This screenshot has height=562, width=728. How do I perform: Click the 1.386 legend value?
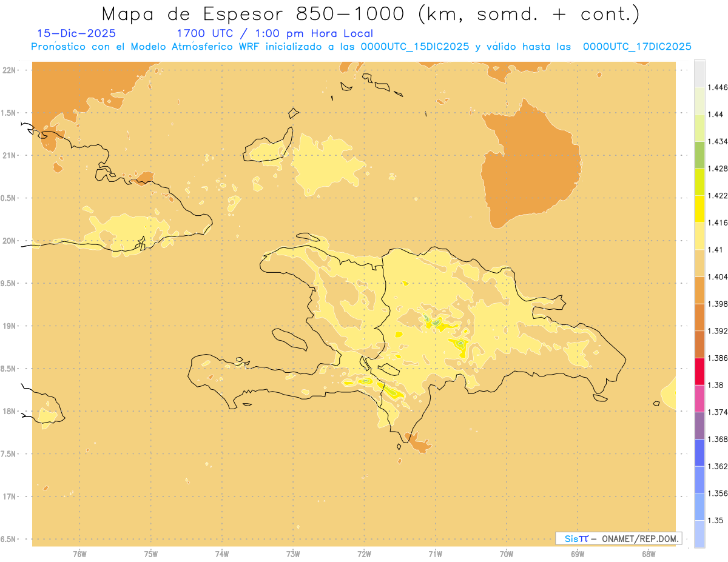(x=718, y=358)
